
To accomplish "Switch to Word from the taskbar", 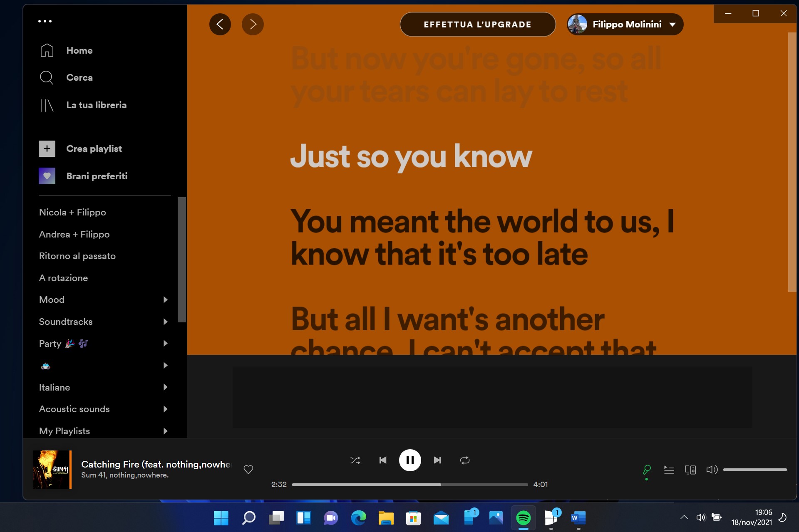I will (x=578, y=518).
